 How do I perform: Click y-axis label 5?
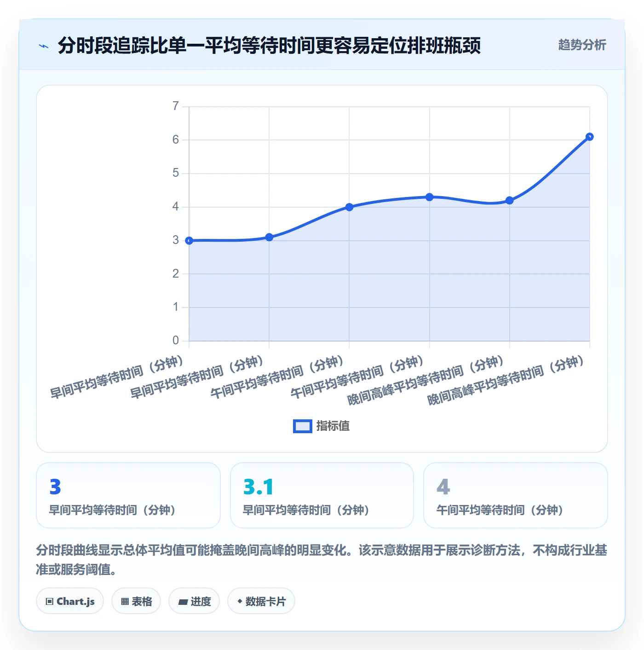pyautogui.click(x=176, y=173)
